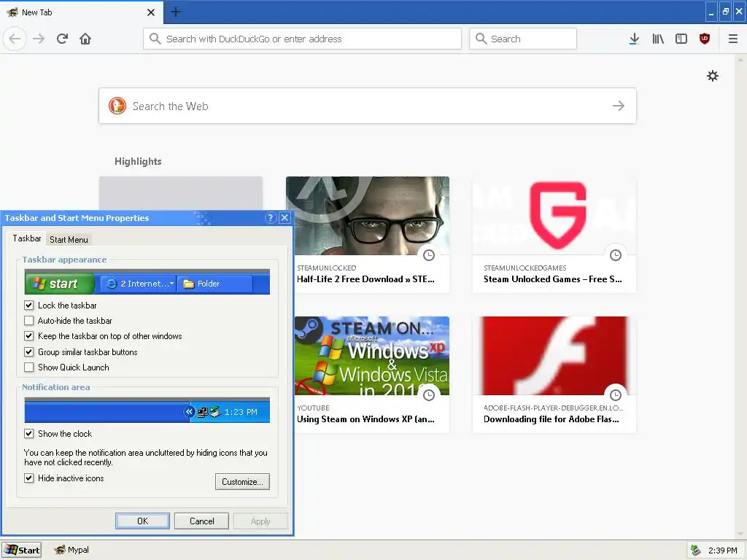Open the Library bookshelf icon

click(x=658, y=39)
